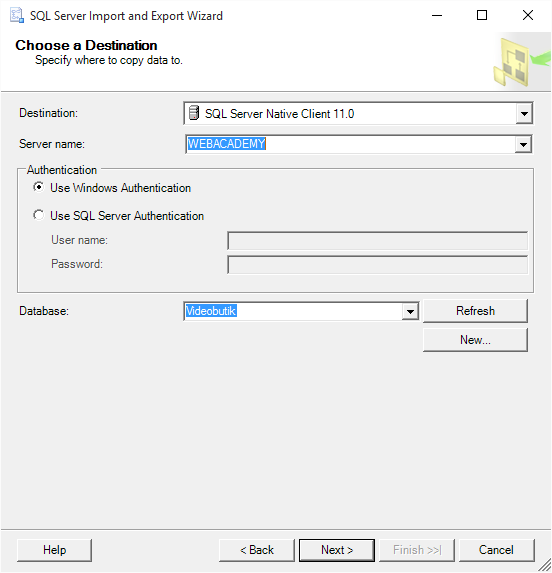
Task: Click the Refresh database list button
Action: click(x=475, y=311)
